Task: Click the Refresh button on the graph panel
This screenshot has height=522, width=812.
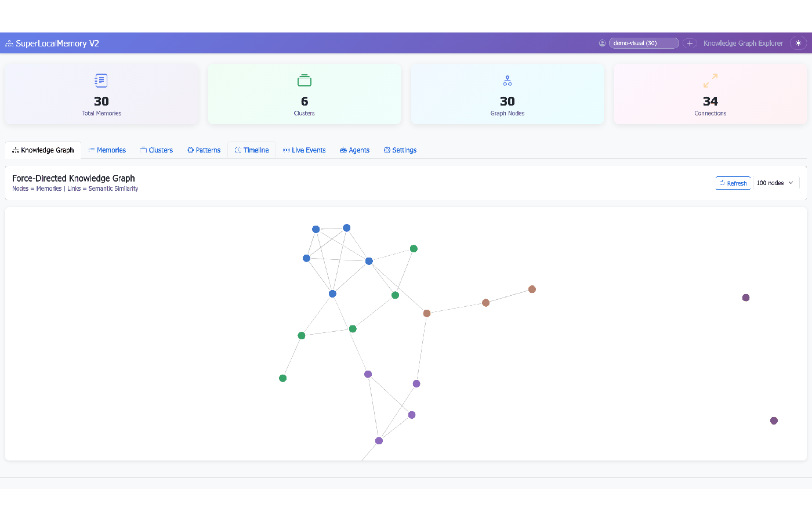Action: (x=733, y=183)
